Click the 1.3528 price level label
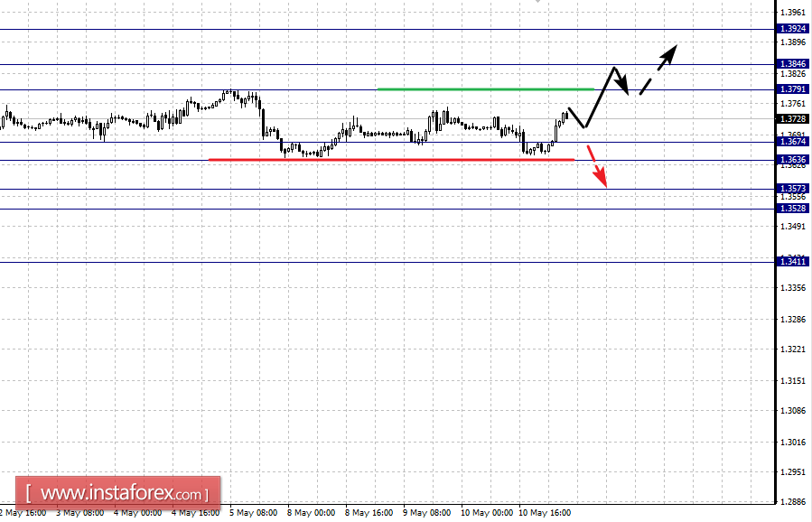 click(792, 209)
